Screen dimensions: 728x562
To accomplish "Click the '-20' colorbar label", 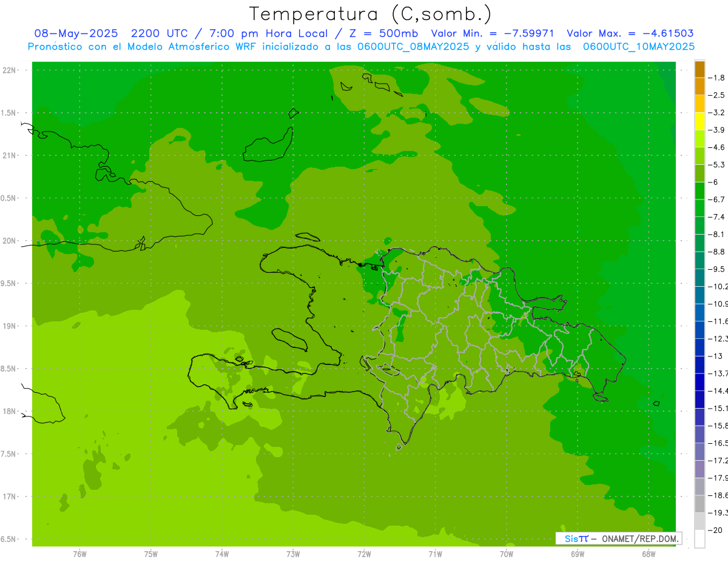I will [716, 530].
